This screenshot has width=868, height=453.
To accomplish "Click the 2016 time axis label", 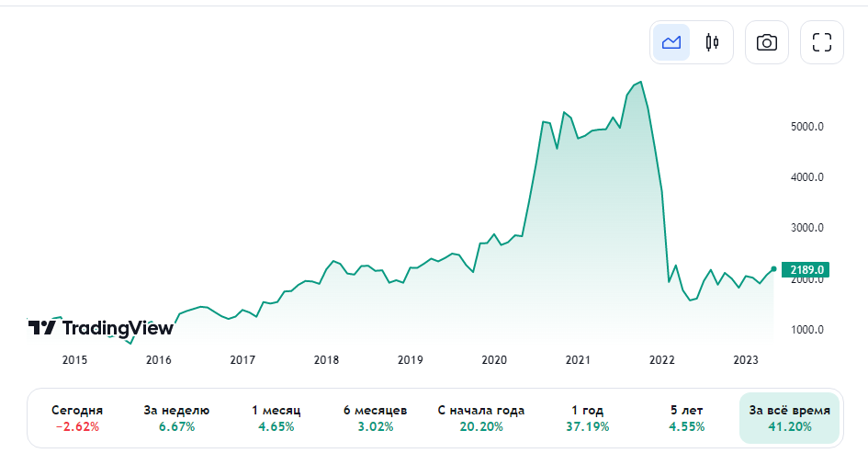I will coord(158,360).
